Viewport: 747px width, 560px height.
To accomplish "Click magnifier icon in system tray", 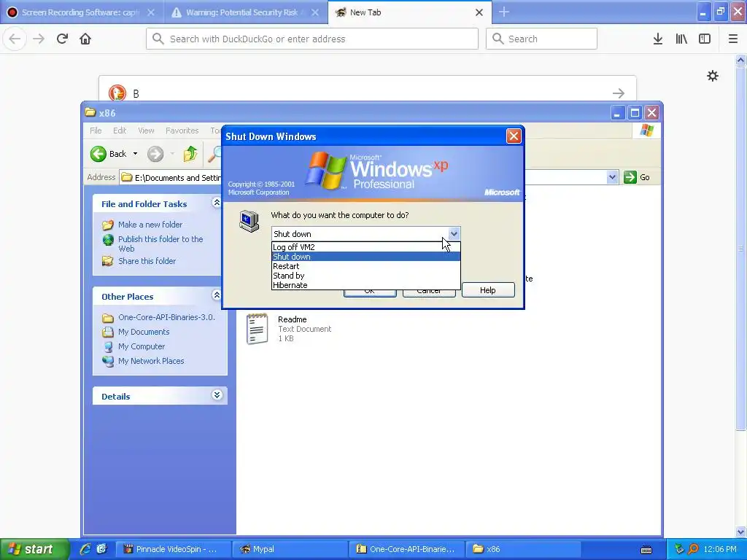I will [693, 549].
